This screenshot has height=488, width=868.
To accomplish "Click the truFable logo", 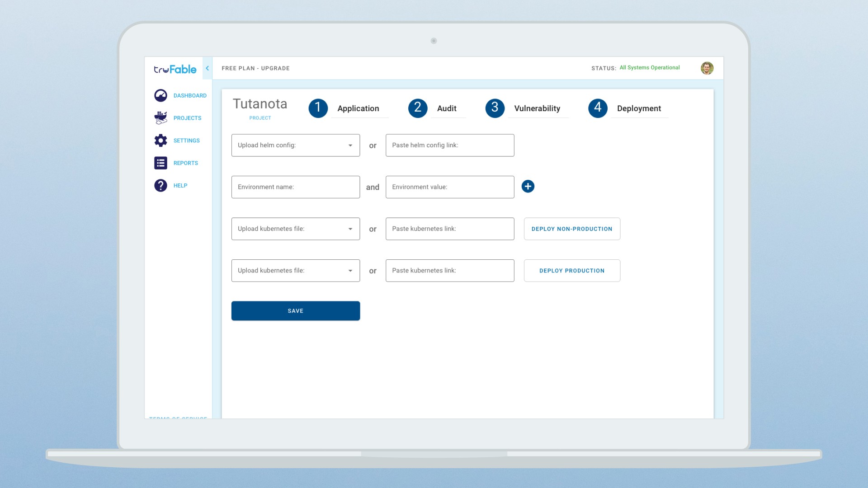I will (x=175, y=69).
